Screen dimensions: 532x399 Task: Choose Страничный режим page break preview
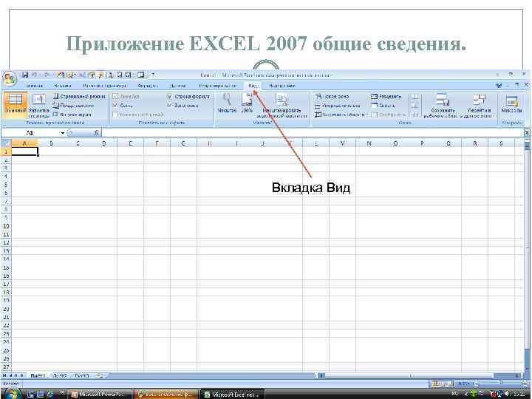click(x=79, y=97)
